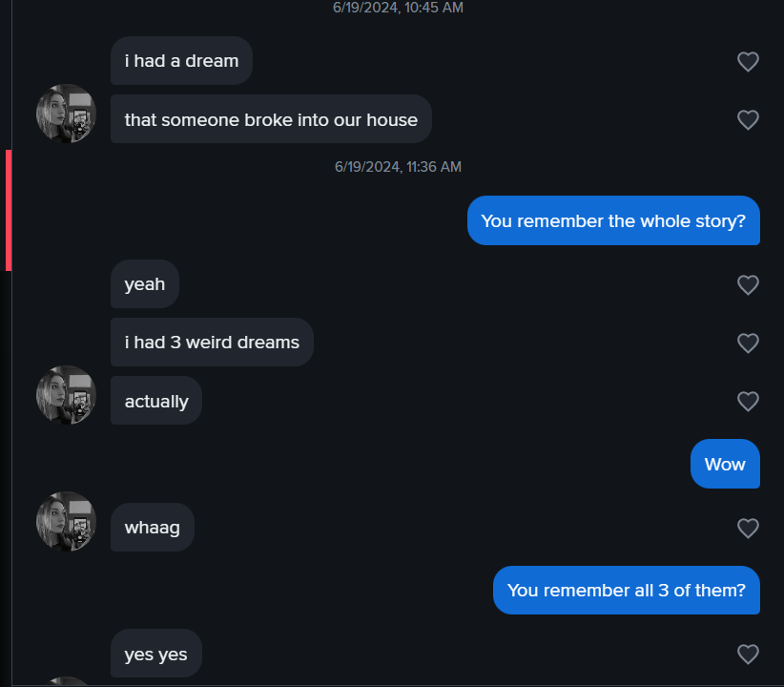Like the "yes yes" message

(748, 654)
